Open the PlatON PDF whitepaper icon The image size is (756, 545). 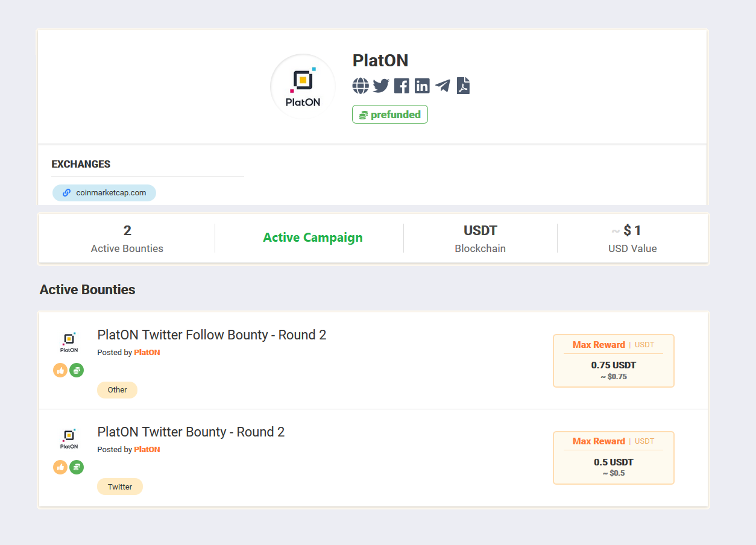463,86
